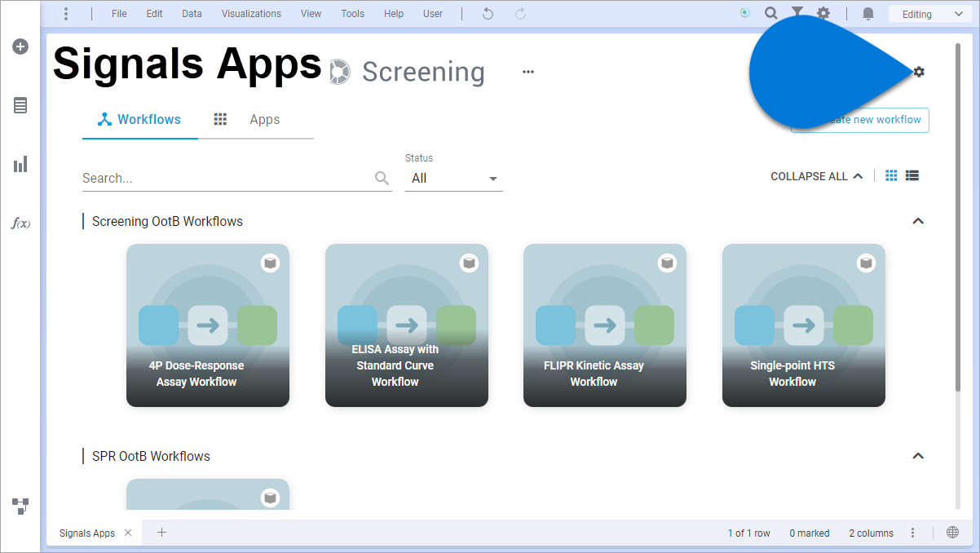Click the search magnifier in top toolbar

[x=771, y=13]
